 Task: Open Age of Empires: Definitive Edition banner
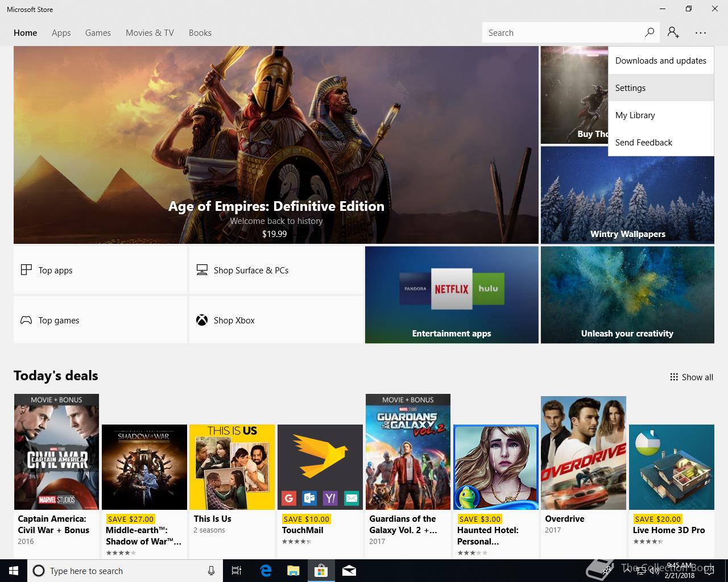coord(276,145)
